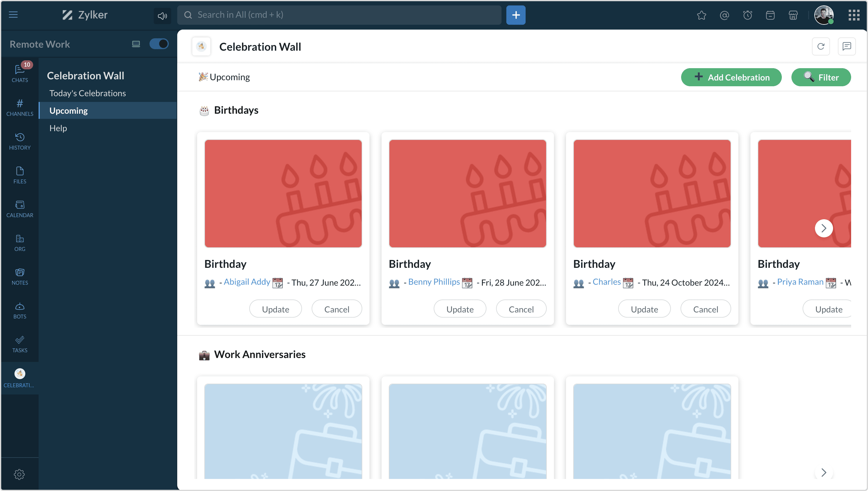Viewport: 868px width, 491px height.
Task: Click the Add Celebration button
Action: pos(731,77)
